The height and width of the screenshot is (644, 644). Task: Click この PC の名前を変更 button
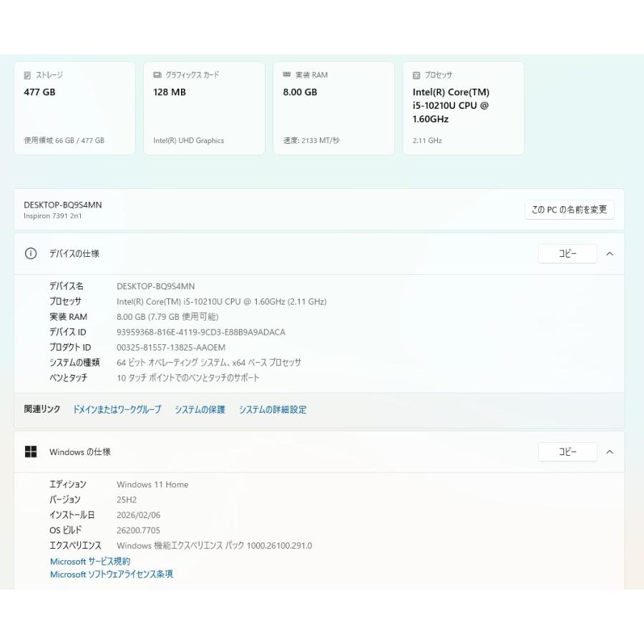[570, 210]
